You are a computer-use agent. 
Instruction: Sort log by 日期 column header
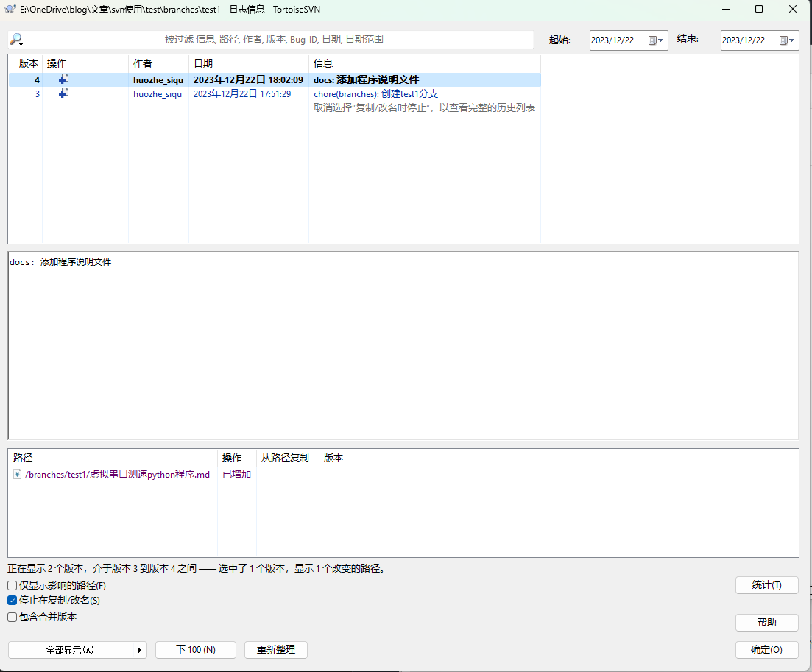(203, 63)
